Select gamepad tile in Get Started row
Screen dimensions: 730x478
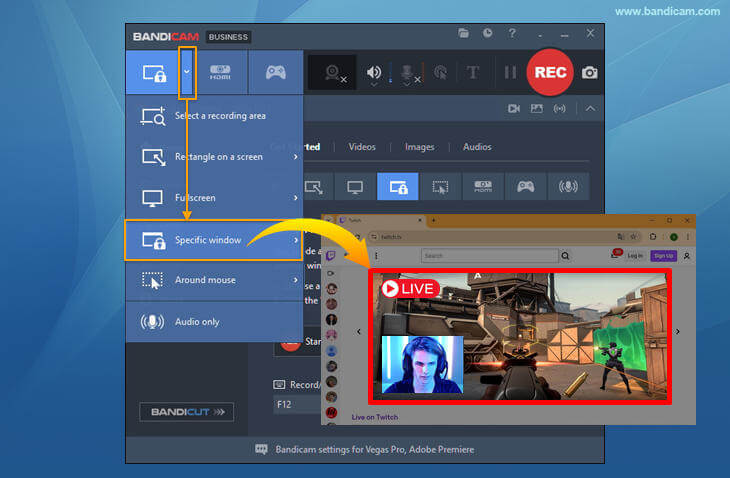coord(526,187)
